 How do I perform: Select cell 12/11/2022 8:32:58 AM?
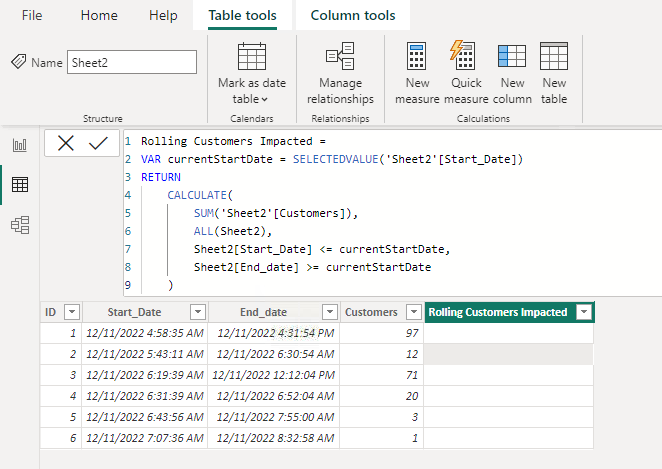click(275, 439)
